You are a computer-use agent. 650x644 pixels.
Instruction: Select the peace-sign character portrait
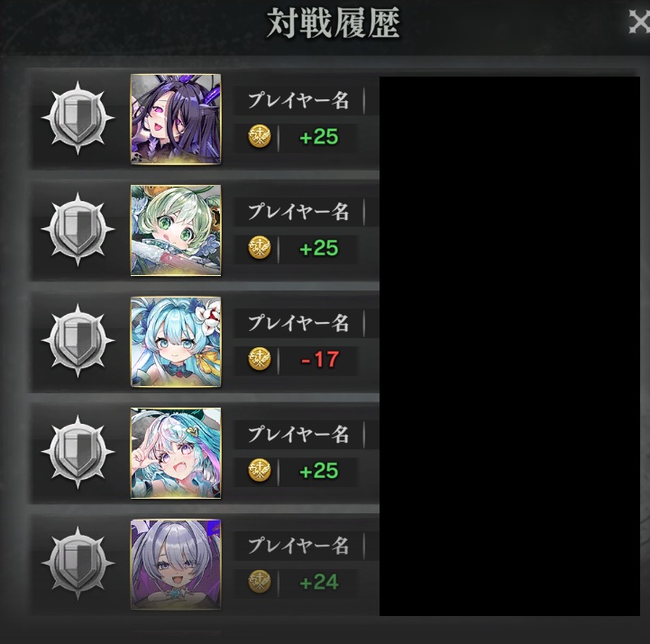[x=176, y=453]
